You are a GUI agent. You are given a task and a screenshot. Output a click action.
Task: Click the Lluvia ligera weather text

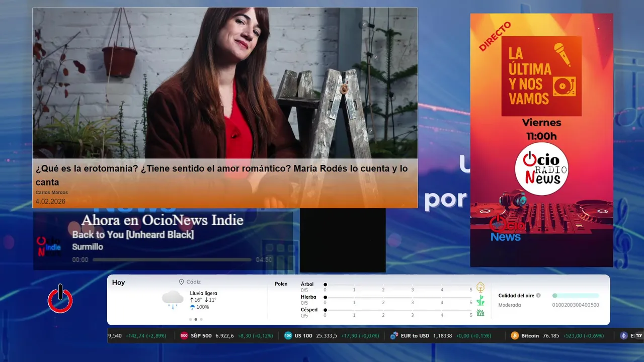203,293
